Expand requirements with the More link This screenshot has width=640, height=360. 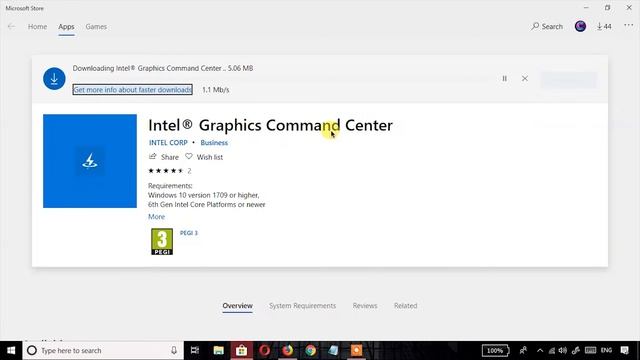[156, 217]
